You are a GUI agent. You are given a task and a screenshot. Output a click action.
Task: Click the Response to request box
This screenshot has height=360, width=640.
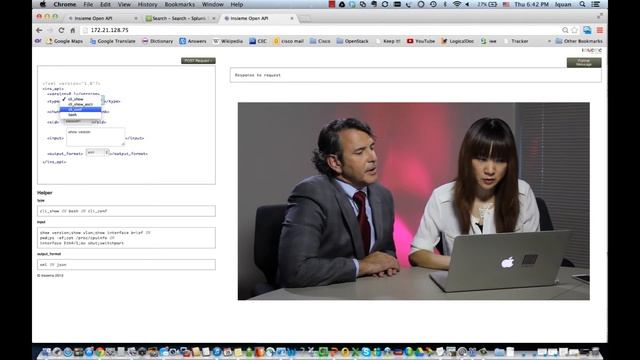(x=416, y=75)
